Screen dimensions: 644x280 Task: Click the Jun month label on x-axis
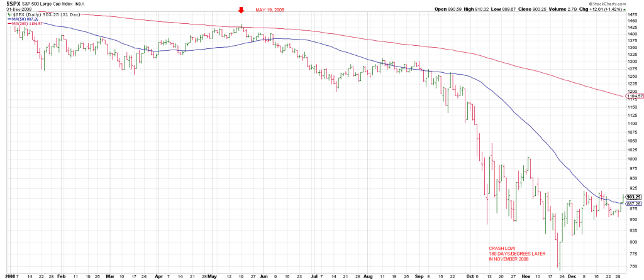tap(263, 275)
